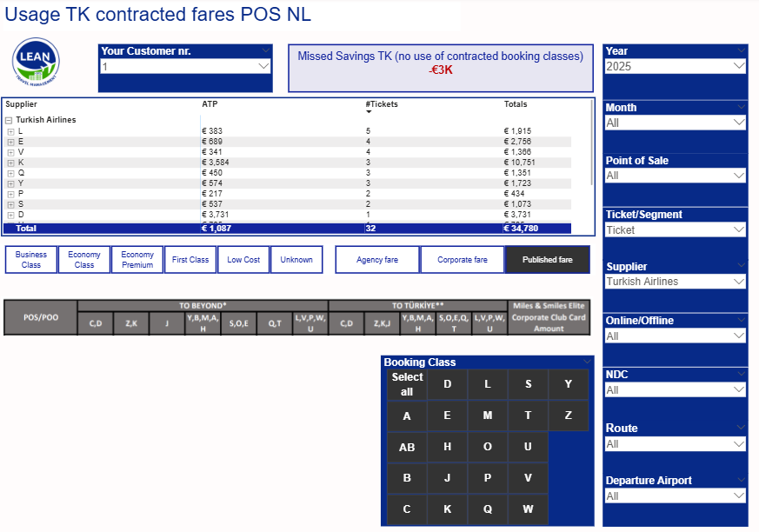Click the supplier table vertical scrollbar
759x532 pixels.
pos(591,143)
